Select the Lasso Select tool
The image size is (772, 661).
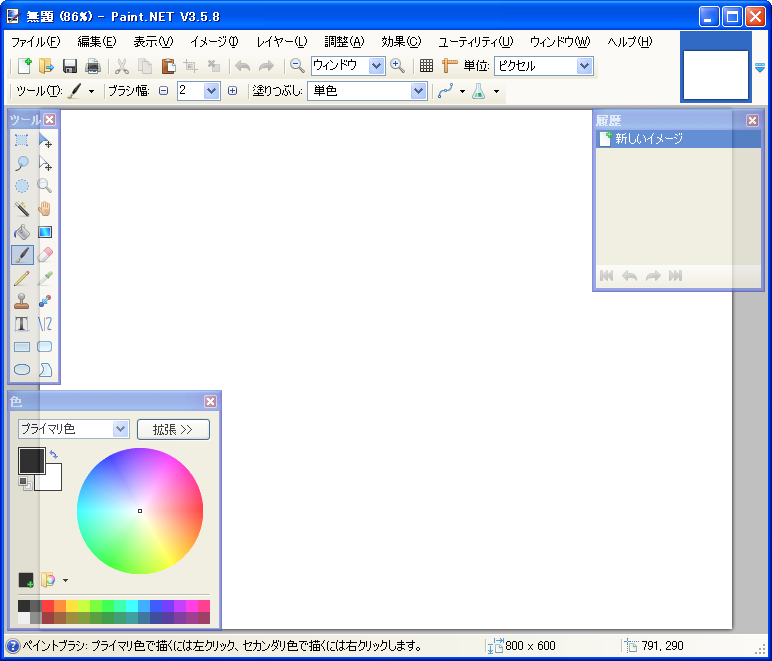click(x=22, y=163)
